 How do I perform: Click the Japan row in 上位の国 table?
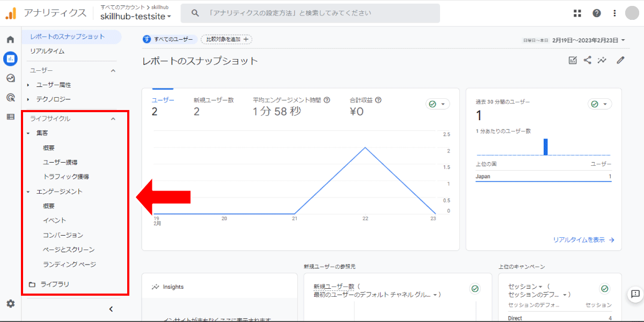tap(544, 176)
